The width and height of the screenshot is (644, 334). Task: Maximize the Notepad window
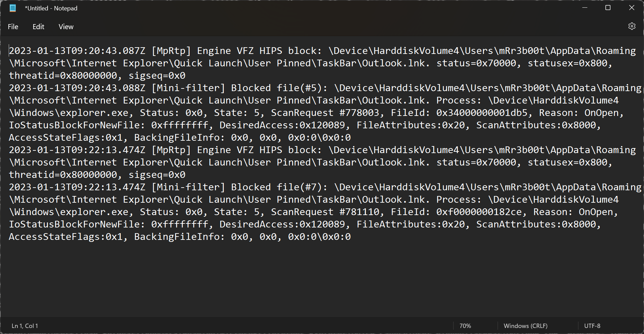pos(608,8)
